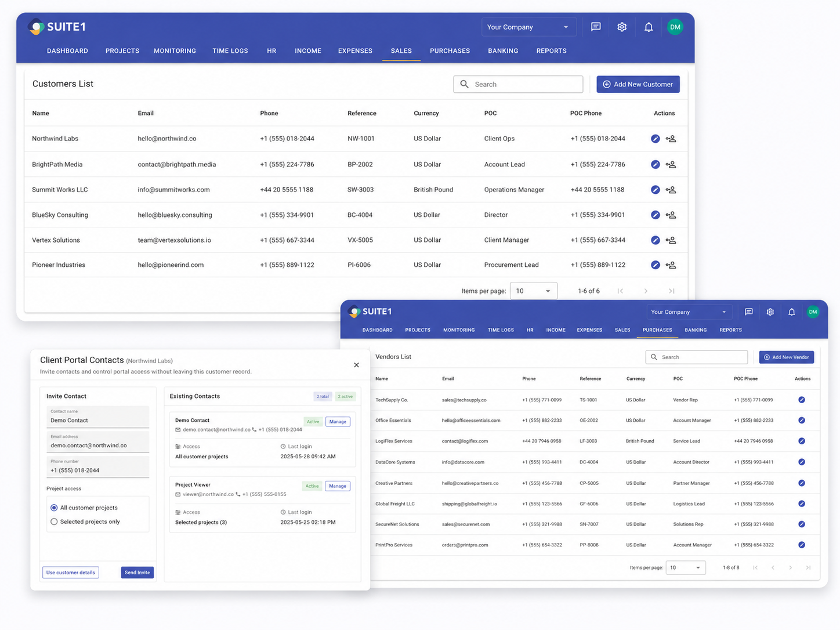Open Reports tab in Vendors window

[730, 330]
